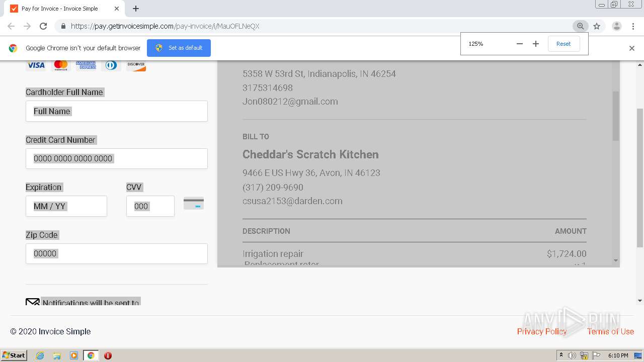Focus the Credit Card Number field
Image resolution: width=644 pixels, height=362 pixels.
(117, 158)
